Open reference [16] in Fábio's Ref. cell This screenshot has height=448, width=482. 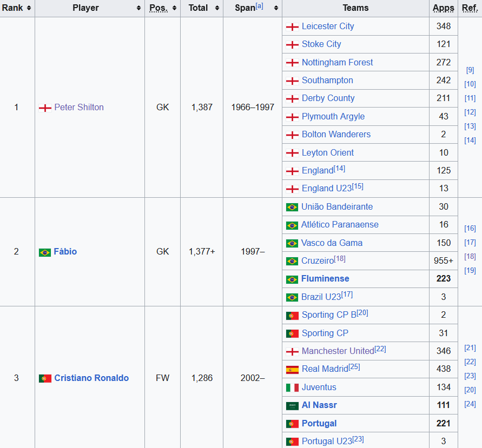click(470, 229)
